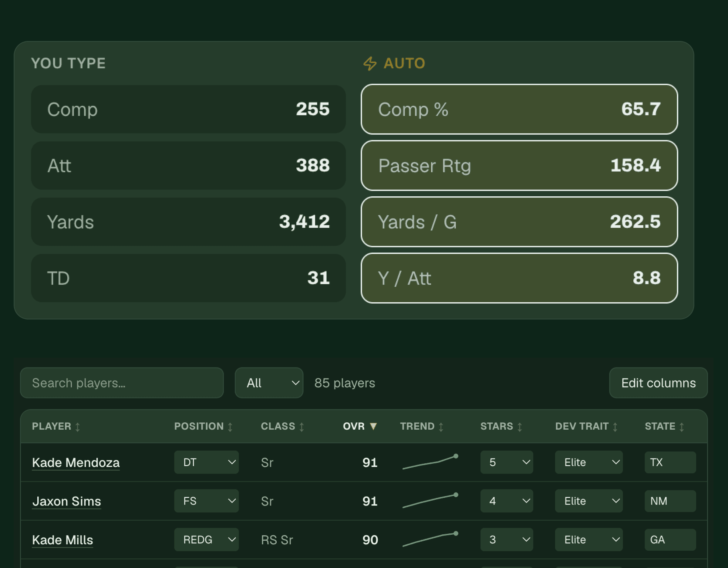Viewport: 728px width, 568px height.
Task: Click Kade Mills' class RS Sr
Action: [x=277, y=540]
